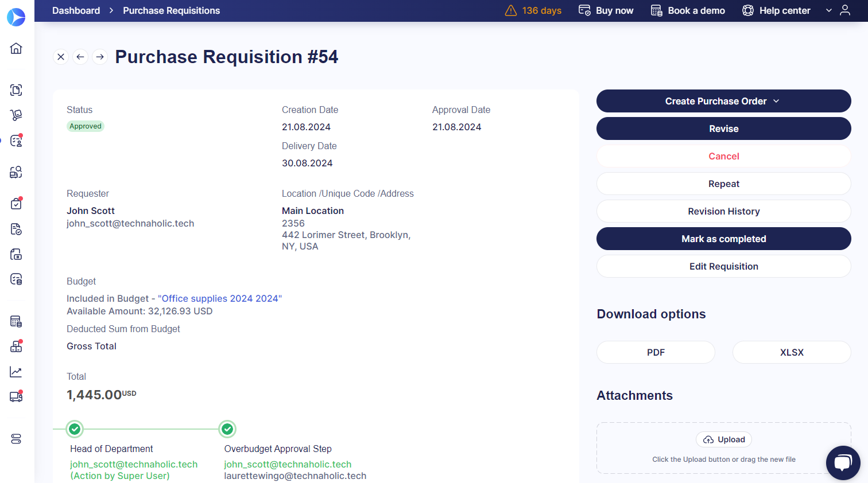Upload an attachment using the Upload button

click(x=723, y=439)
